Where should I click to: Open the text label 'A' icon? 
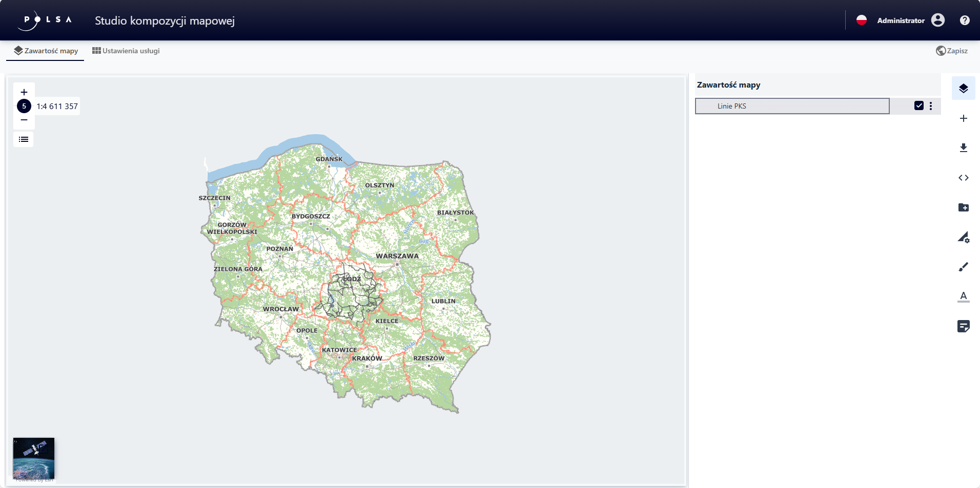pos(963,296)
